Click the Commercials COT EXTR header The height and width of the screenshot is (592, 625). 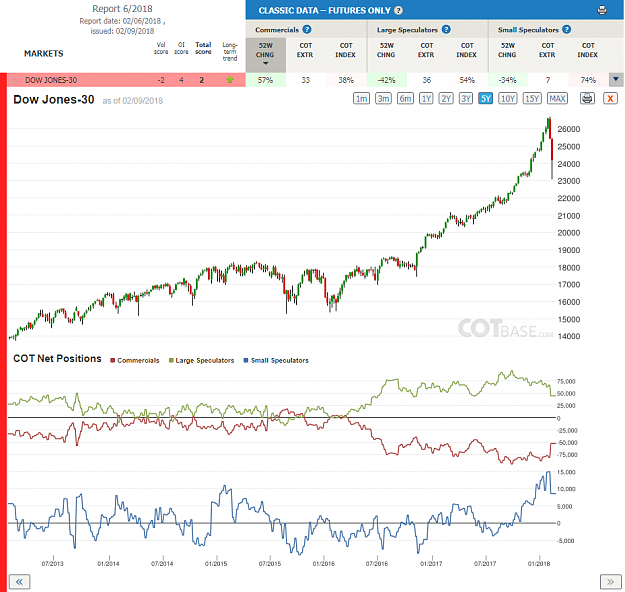coord(305,50)
